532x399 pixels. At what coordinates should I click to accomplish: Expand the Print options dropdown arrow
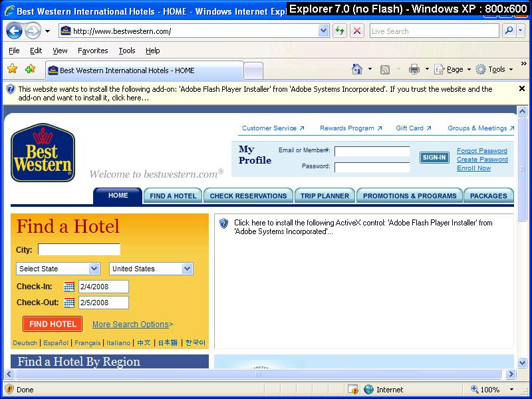427,69
